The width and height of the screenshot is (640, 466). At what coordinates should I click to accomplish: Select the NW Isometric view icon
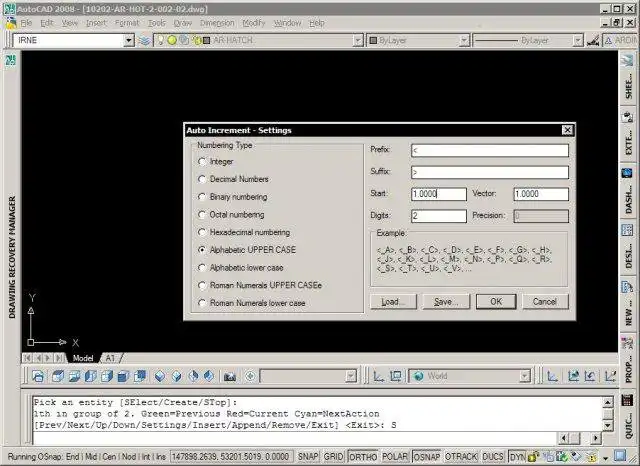[x=209, y=376]
